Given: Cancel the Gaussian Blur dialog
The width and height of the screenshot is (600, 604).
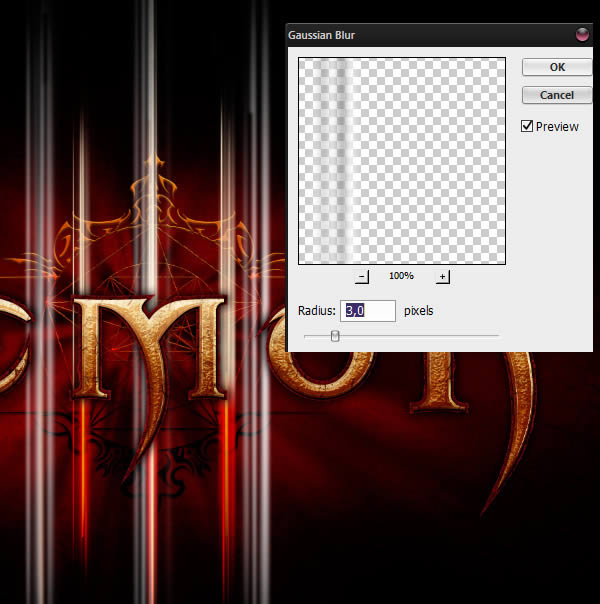Looking at the screenshot, I should coord(557,95).
